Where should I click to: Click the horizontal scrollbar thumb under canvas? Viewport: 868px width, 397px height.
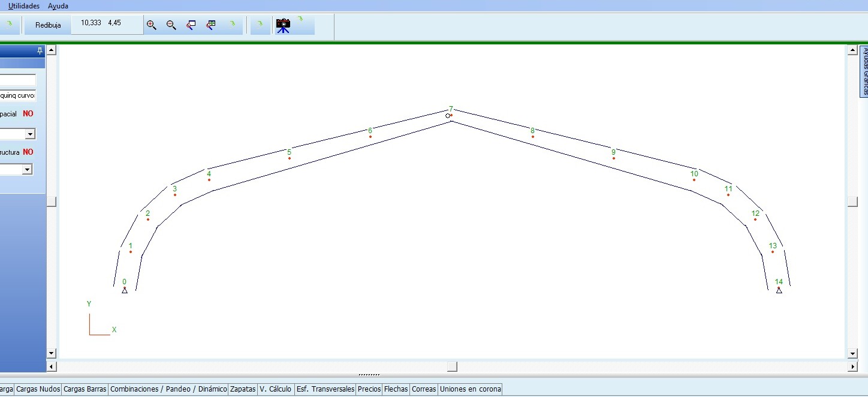452,366
